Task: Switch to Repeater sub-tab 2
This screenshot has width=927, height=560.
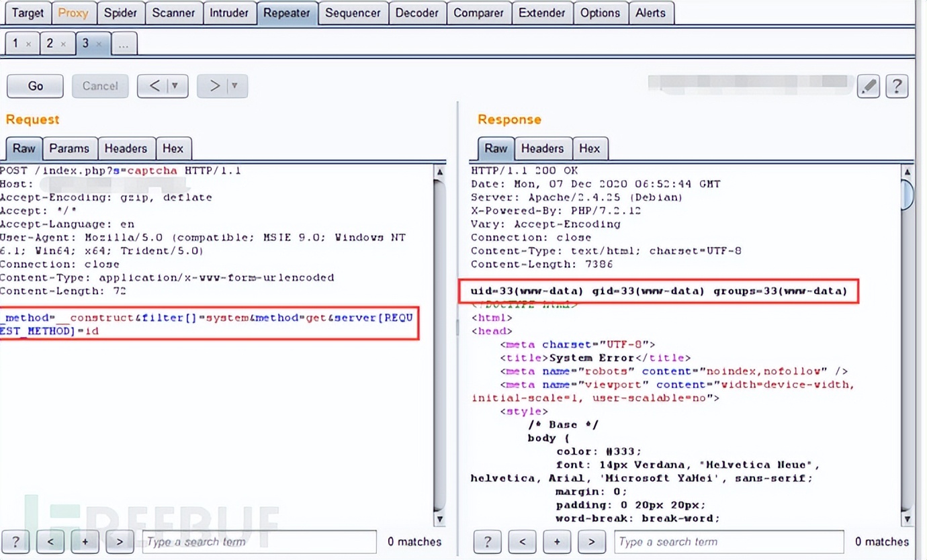Action: click(50, 44)
